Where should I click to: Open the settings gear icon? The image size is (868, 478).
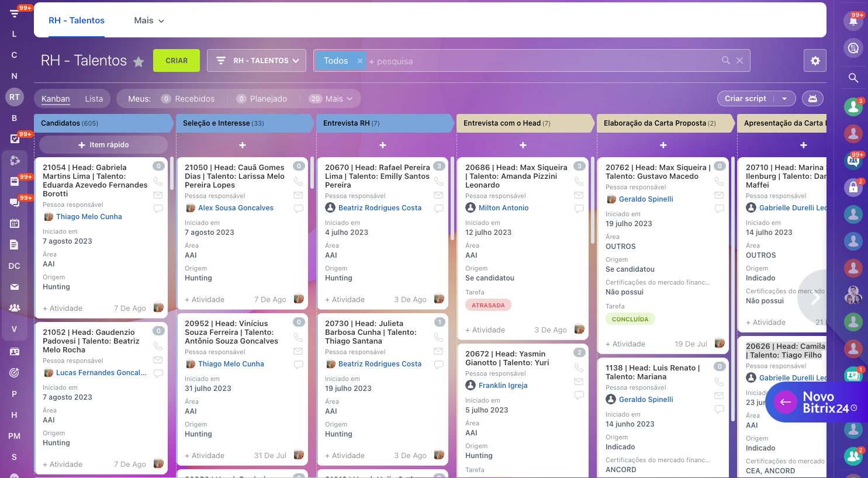(x=815, y=61)
